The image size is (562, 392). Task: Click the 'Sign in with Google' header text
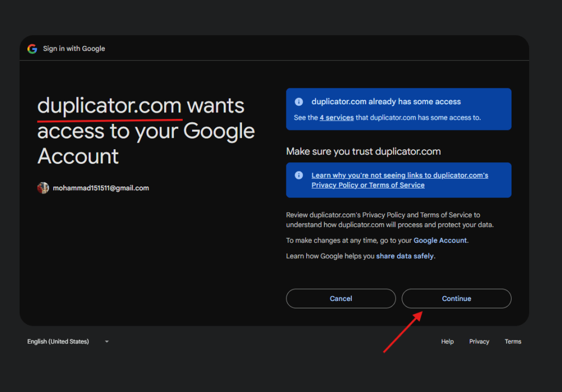(74, 49)
